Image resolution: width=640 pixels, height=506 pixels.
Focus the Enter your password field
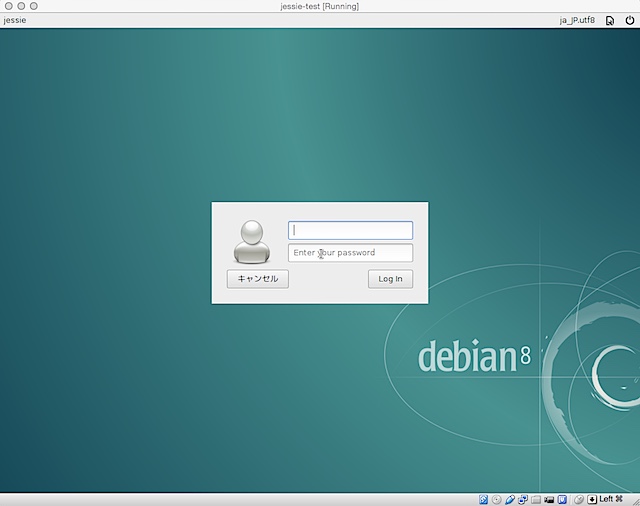[x=351, y=253]
